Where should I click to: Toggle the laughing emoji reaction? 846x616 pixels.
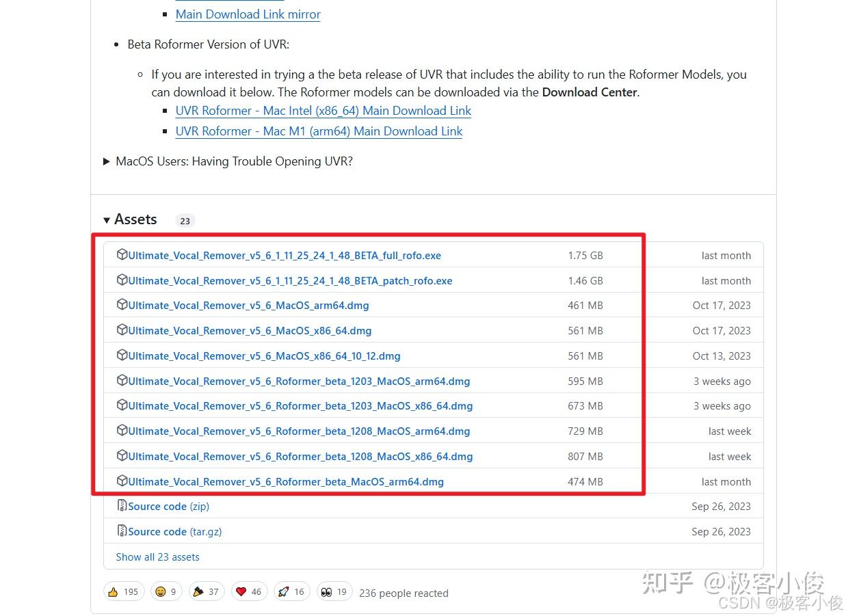[x=159, y=591]
